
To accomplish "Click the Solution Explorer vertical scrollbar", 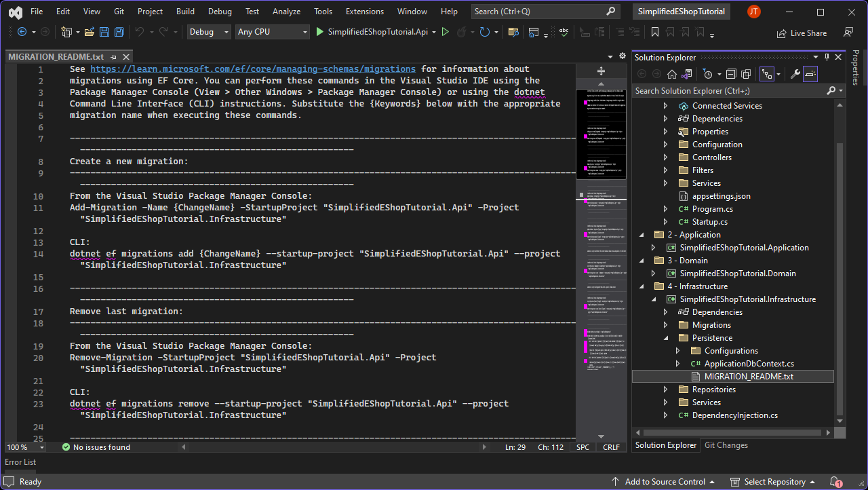I will tap(841, 278).
